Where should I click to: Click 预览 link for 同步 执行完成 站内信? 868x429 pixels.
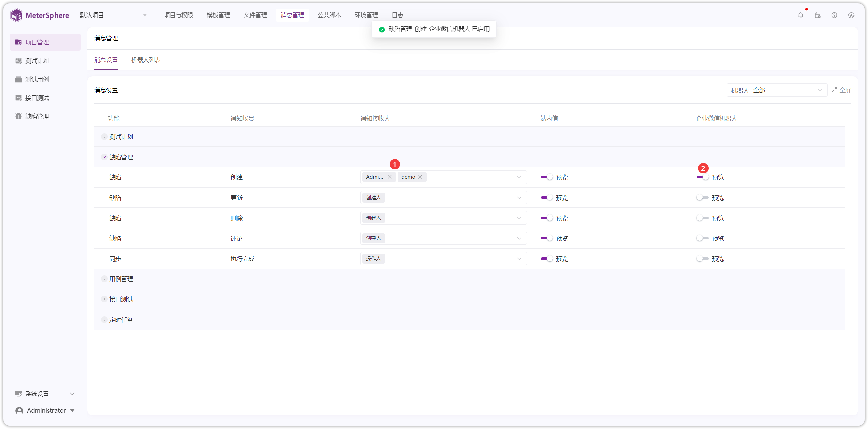[x=562, y=259]
